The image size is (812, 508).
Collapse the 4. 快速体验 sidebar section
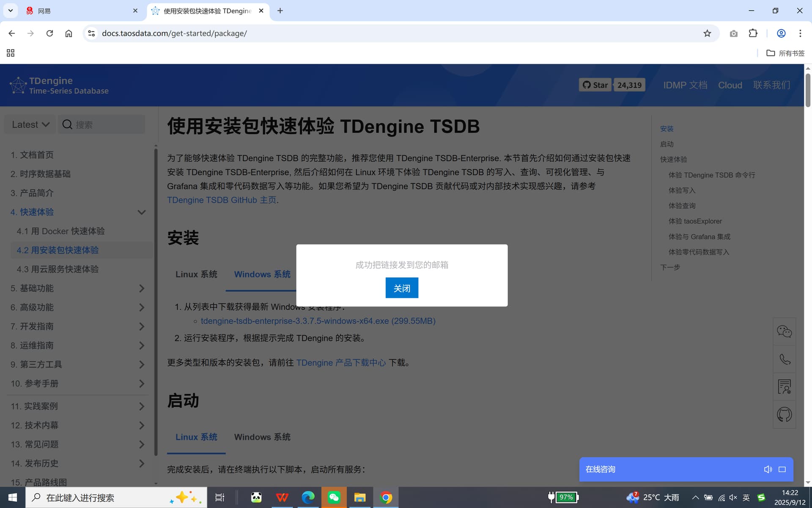[x=141, y=212]
